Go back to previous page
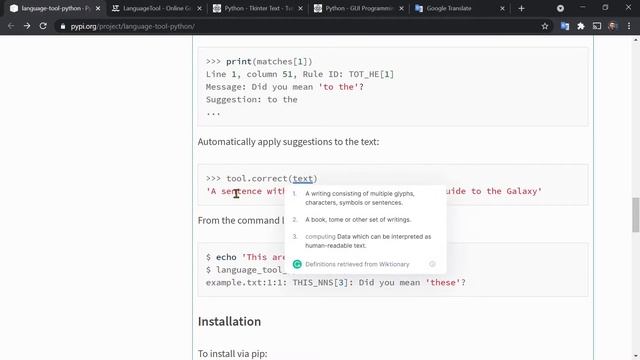The height and width of the screenshot is (360, 640). [x=11, y=26]
